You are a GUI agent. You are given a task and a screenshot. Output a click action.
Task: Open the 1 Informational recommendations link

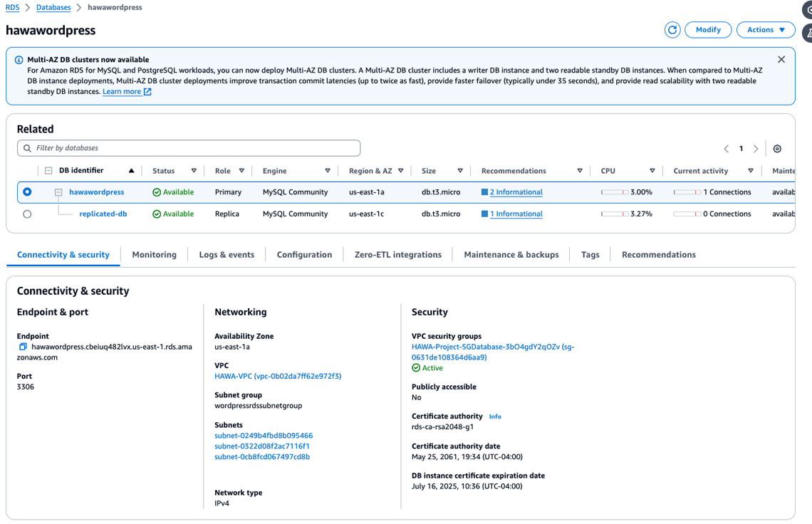[x=516, y=214]
